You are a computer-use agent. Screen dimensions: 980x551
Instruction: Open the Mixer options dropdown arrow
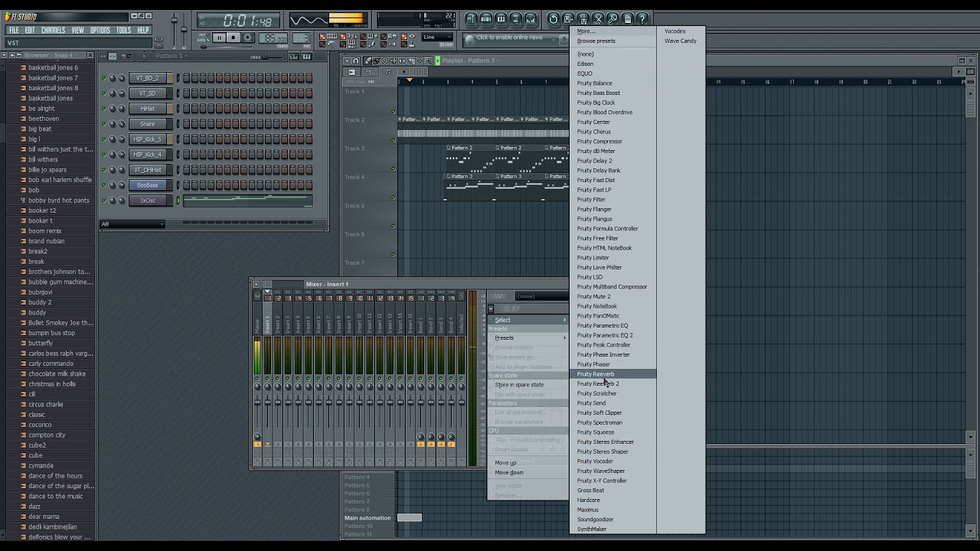tap(256, 284)
